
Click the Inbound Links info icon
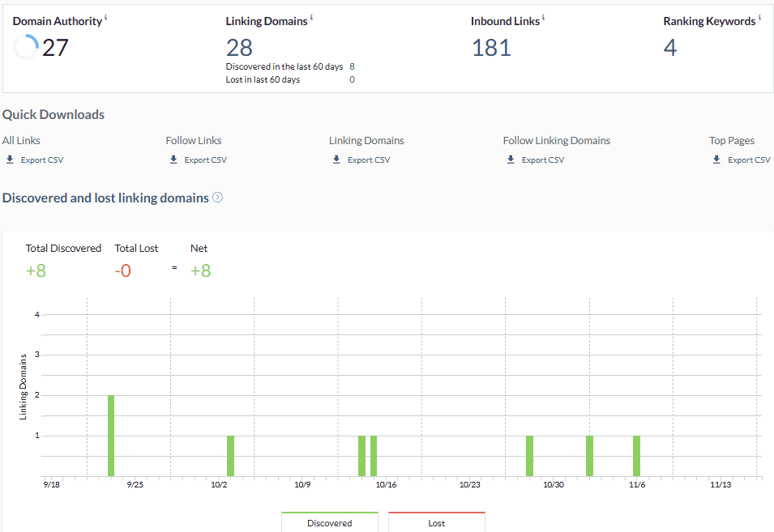pos(544,17)
